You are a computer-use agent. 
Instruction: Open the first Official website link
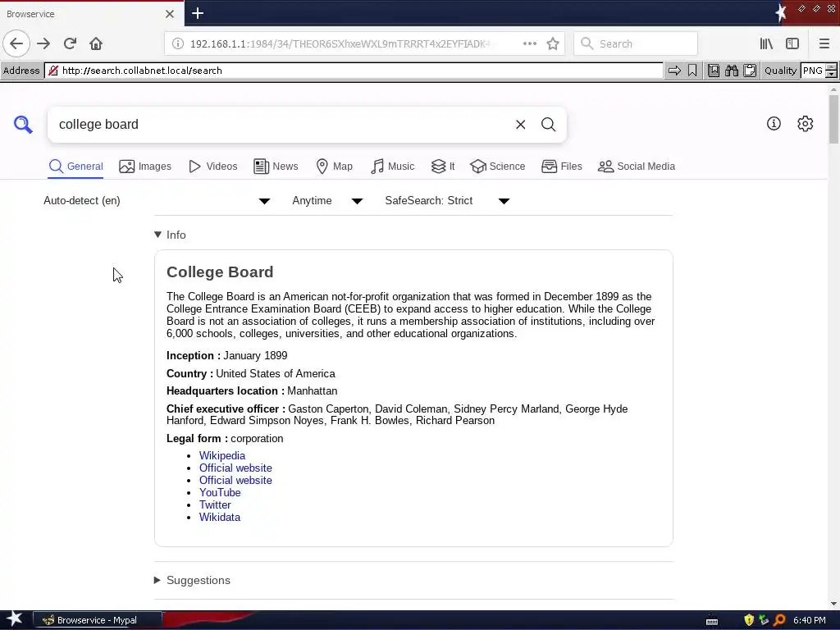point(235,468)
